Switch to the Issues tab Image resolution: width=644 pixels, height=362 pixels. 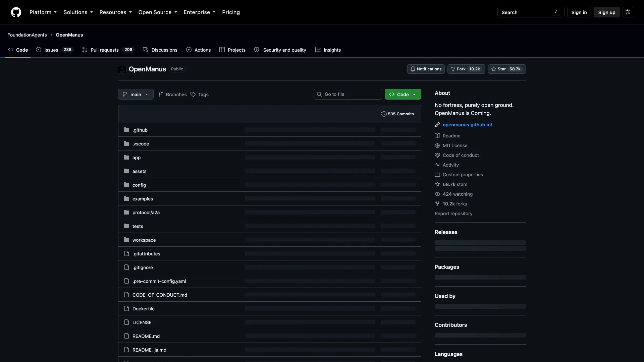coord(54,50)
